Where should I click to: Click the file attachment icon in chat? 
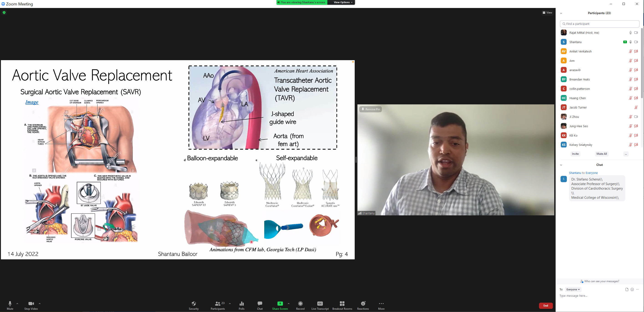point(627,289)
